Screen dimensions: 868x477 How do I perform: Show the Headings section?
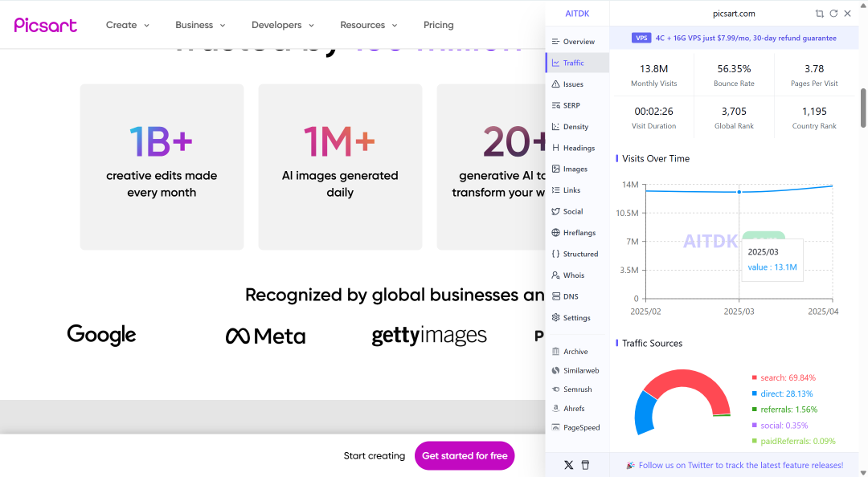pyautogui.click(x=577, y=148)
